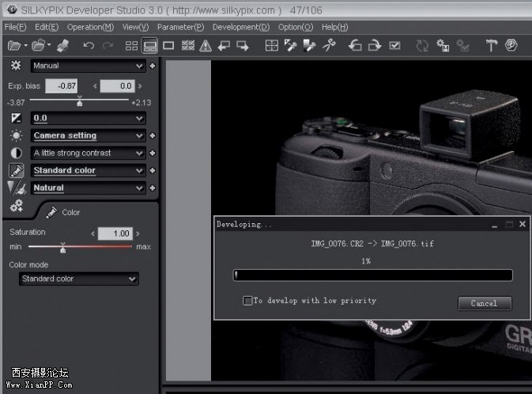Open the open-file dropdown arrow
This screenshot has width=532, height=394.
25,45
